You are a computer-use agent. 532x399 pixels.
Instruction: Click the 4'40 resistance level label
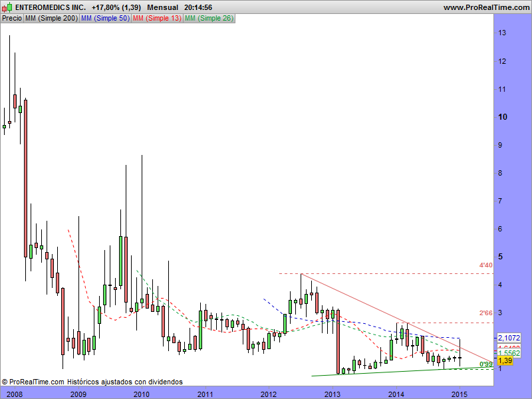click(485, 265)
